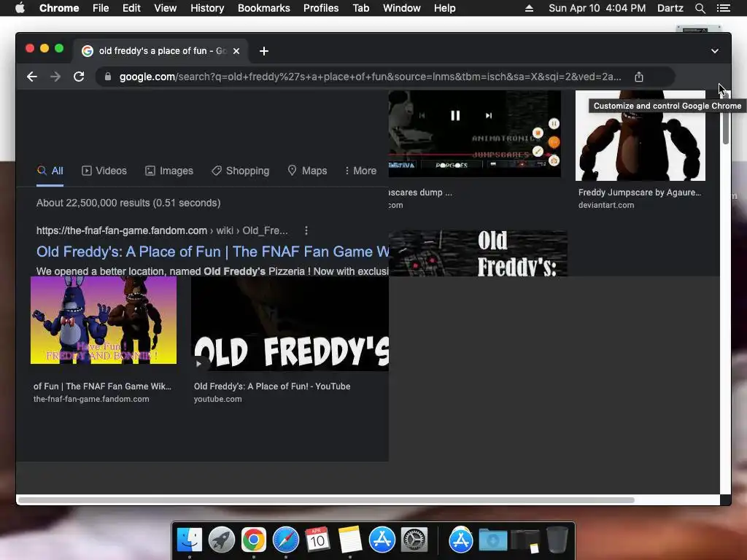
Task: Expand the More search options
Action: 360,171
